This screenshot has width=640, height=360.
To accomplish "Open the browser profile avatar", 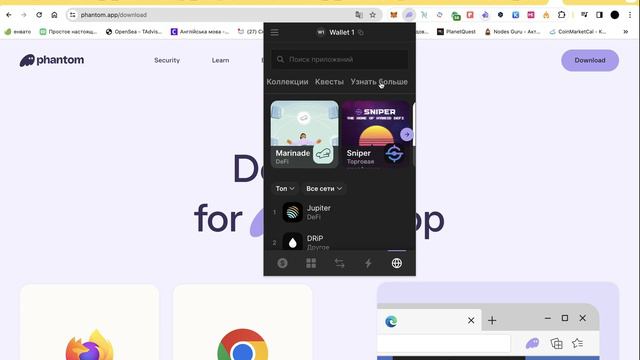I will 615,15.
